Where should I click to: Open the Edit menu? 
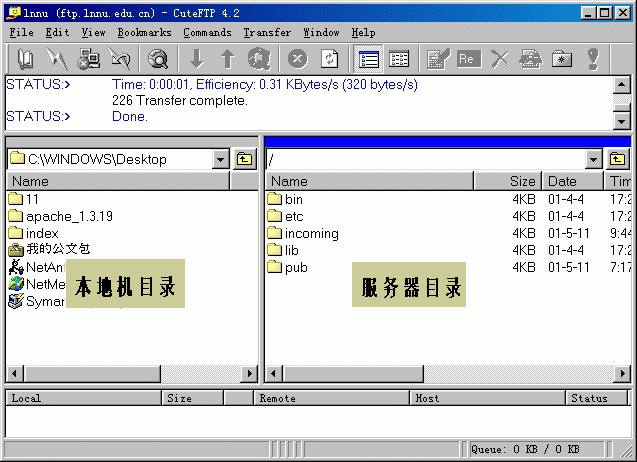pyautogui.click(x=57, y=33)
